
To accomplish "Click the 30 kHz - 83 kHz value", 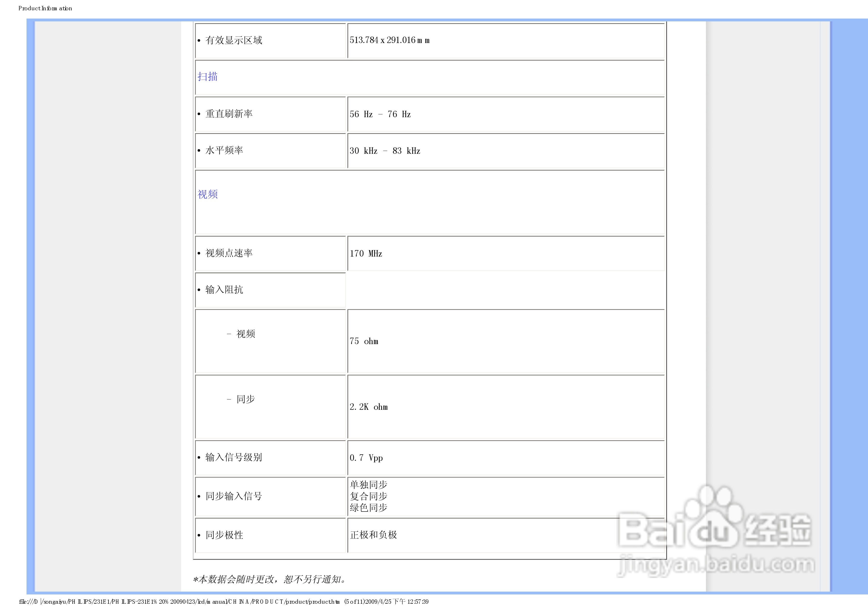I will [x=385, y=151].
